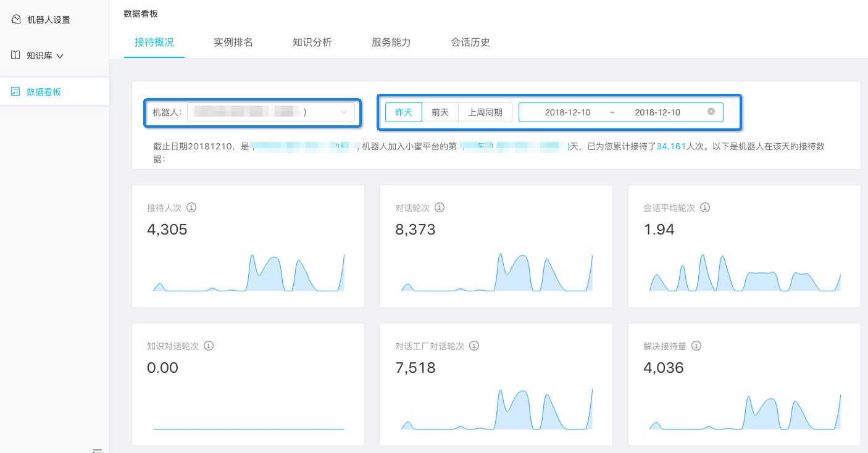Switch to the 接待概况 tab
The width and height of the screenshot is (868, 453).
pyautogui.click(x=154, y=43)
